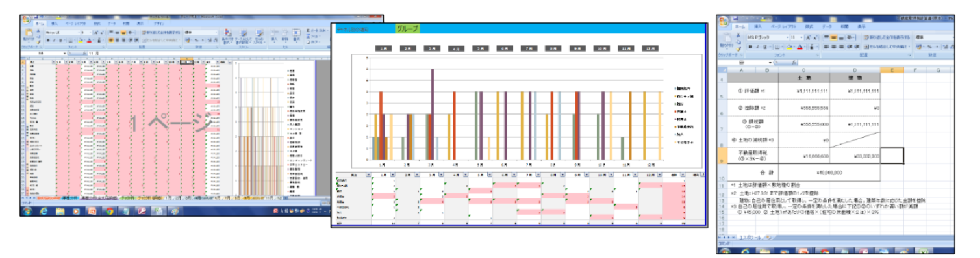The image size is (980, 258).
Task: Select the ホーム tab in the left Excel window
Action: click(40, 24)
